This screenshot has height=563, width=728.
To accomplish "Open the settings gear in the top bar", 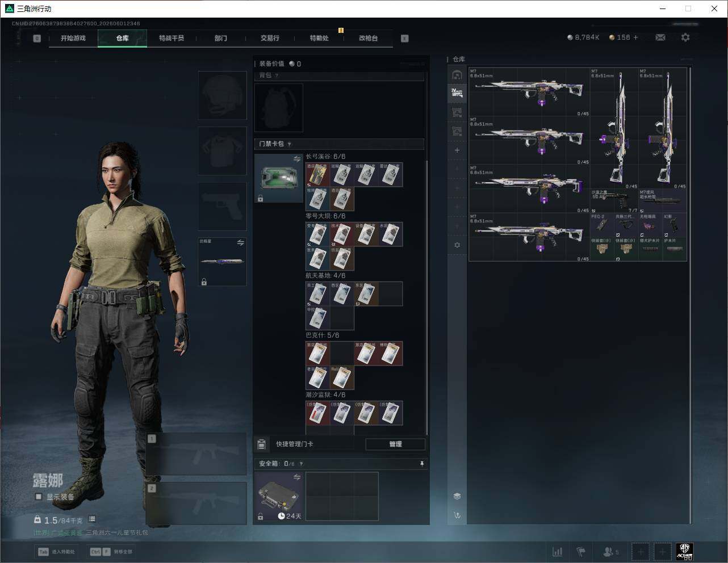I will [685, 37].
